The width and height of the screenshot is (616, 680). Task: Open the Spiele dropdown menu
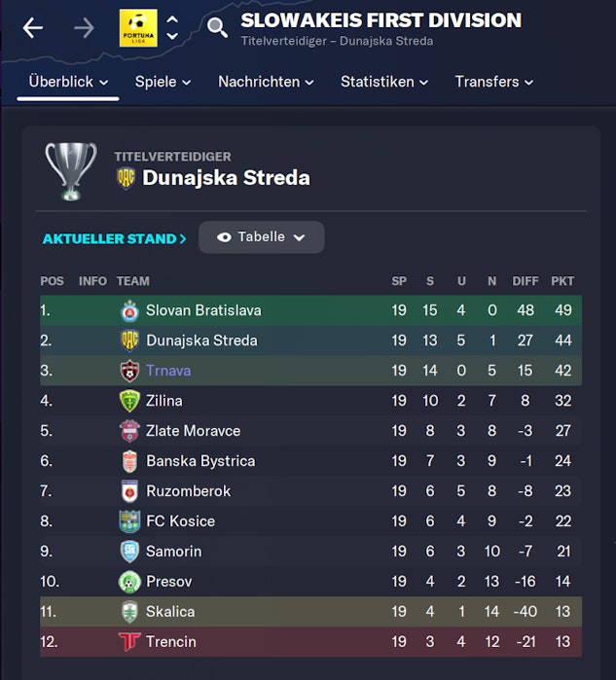tap(163, 82)
